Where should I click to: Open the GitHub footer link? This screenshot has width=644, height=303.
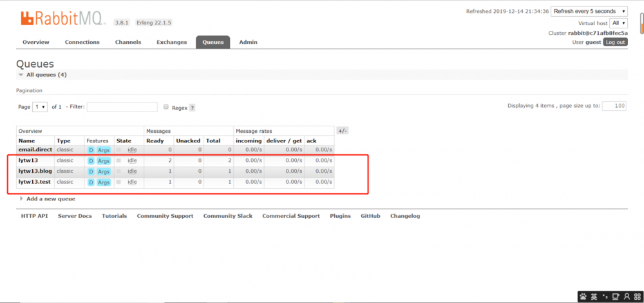[x=370, y=216]
